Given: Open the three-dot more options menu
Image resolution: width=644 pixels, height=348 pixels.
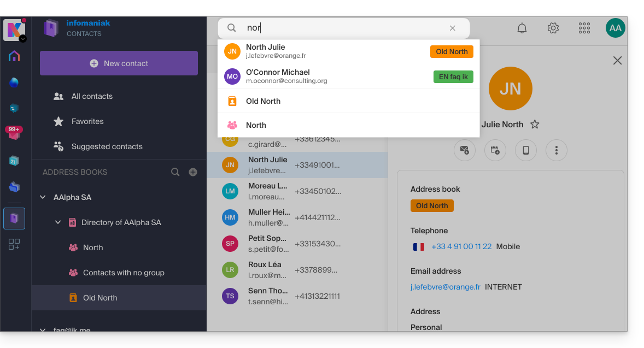Looking at the screenshot, I should coord(557,150).
